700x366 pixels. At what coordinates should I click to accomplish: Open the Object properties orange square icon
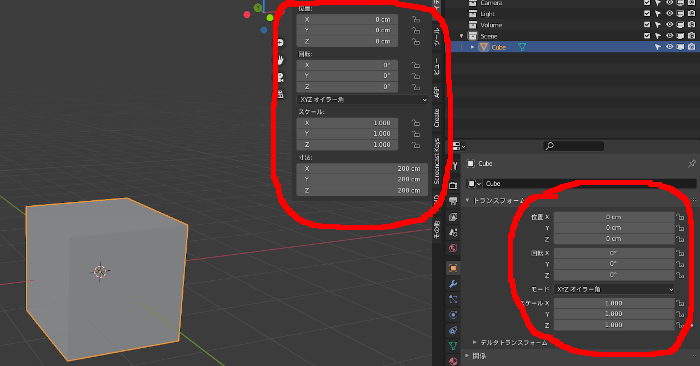(453, 268)
